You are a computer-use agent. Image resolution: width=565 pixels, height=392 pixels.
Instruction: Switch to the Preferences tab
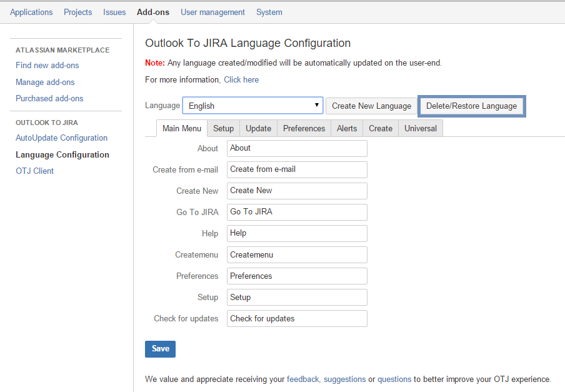304,129
